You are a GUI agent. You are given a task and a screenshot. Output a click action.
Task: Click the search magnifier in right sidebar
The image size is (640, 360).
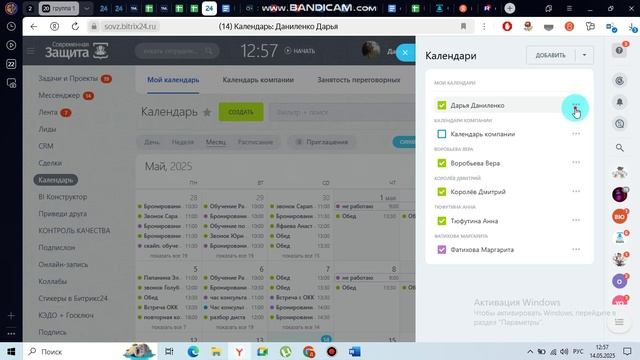click(619, 148)
